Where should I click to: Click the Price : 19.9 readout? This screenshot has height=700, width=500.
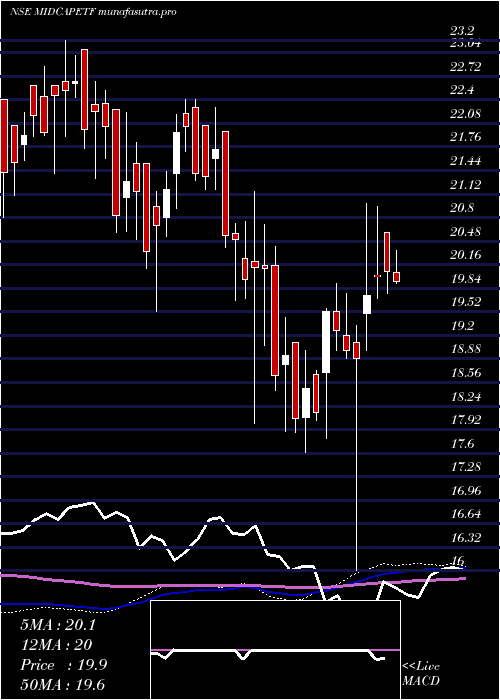point(63,665)
